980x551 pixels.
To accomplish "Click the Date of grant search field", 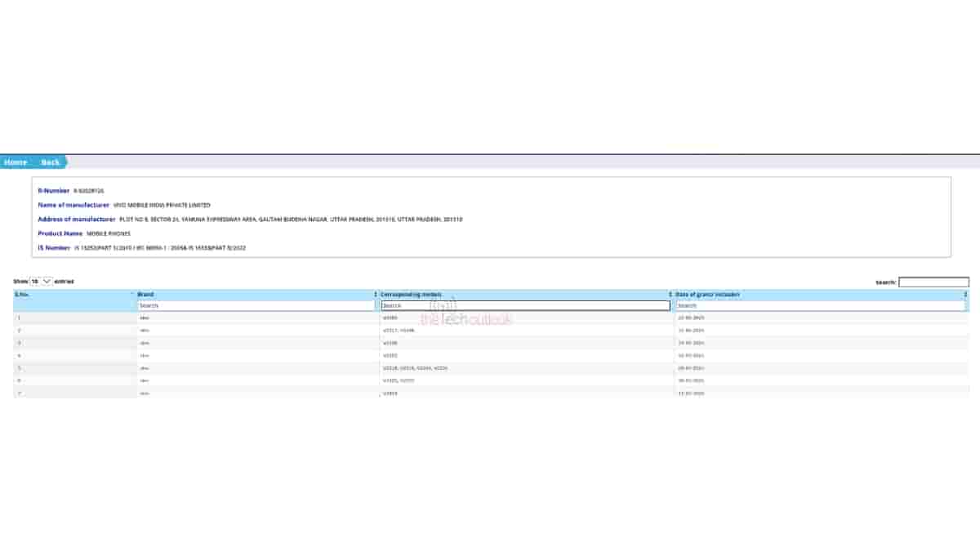I will 820,305.
